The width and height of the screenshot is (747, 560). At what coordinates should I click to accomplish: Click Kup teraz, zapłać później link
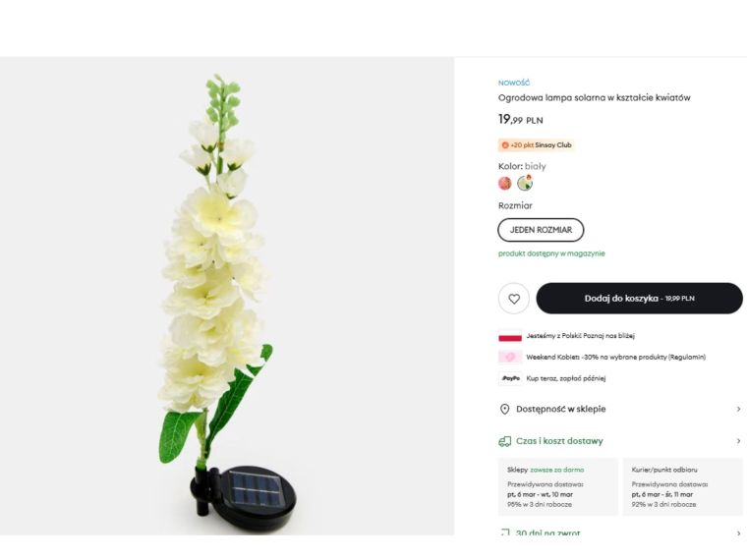tap(566, 377)
